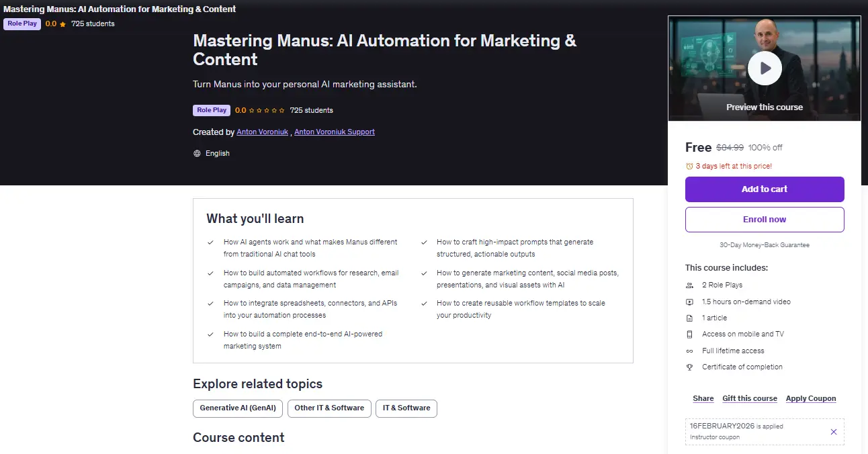Open Anton Voroniuk Support profile link

point(335,132)
